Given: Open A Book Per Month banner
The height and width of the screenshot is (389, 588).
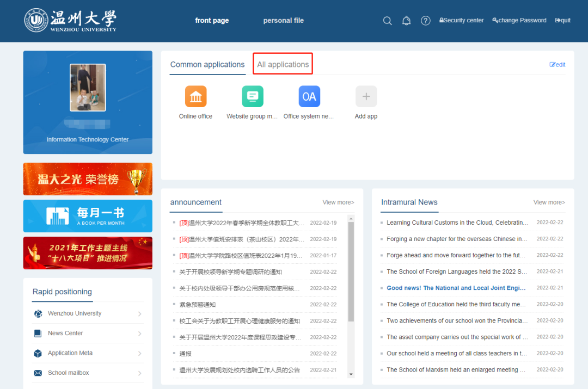Looking at the screenshot, I should (88, 216).
